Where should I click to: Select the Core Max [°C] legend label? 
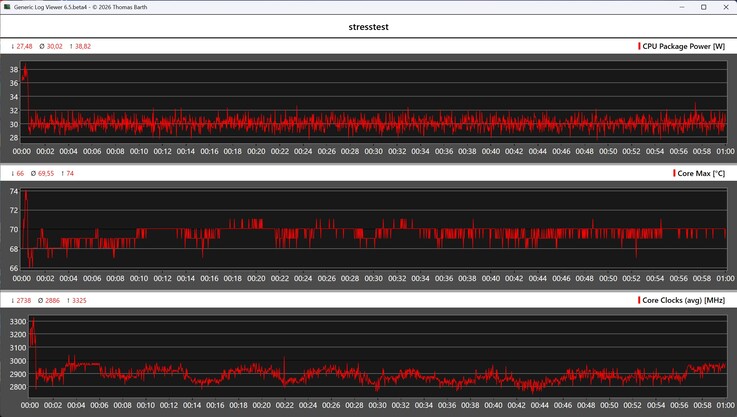(x=701, y=173)
